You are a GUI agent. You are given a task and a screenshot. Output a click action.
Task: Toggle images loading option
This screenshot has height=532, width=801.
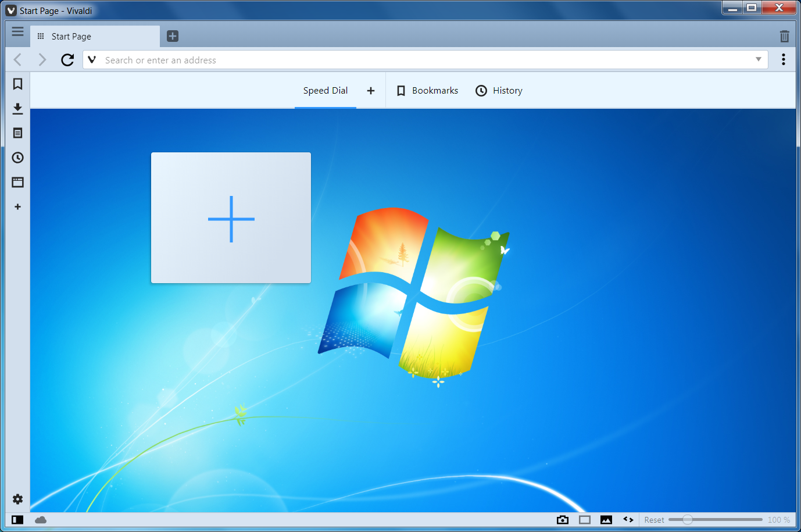[x=606, y=520]
